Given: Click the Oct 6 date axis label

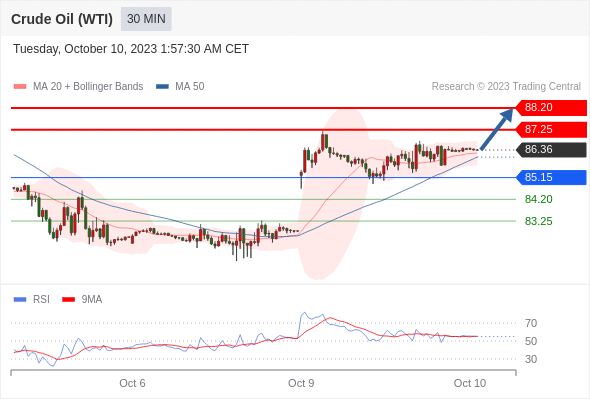Looking at the screenshot, I should click(x=132, y=383).
